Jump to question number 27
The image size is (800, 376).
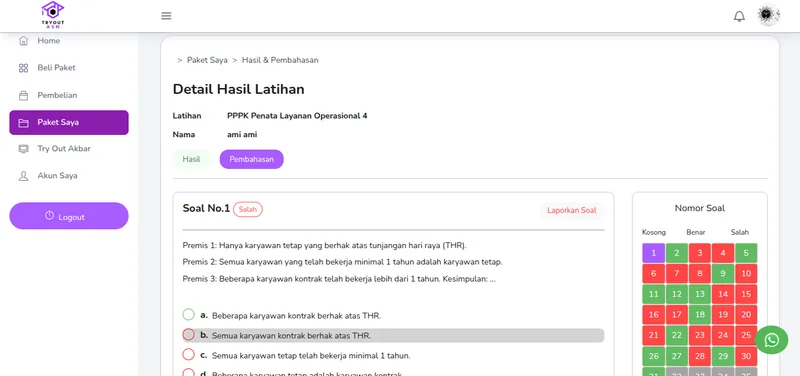point(677,356)
